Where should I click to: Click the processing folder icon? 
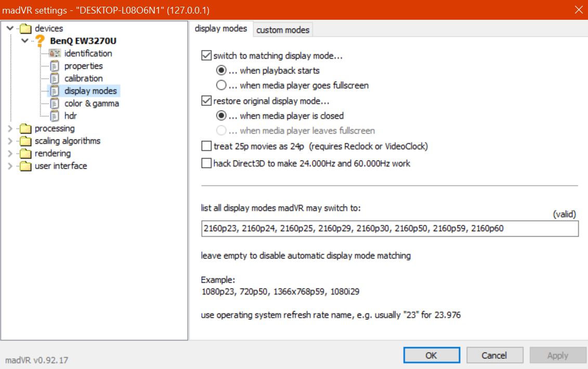pyautogui.click(x=25, y=129)
